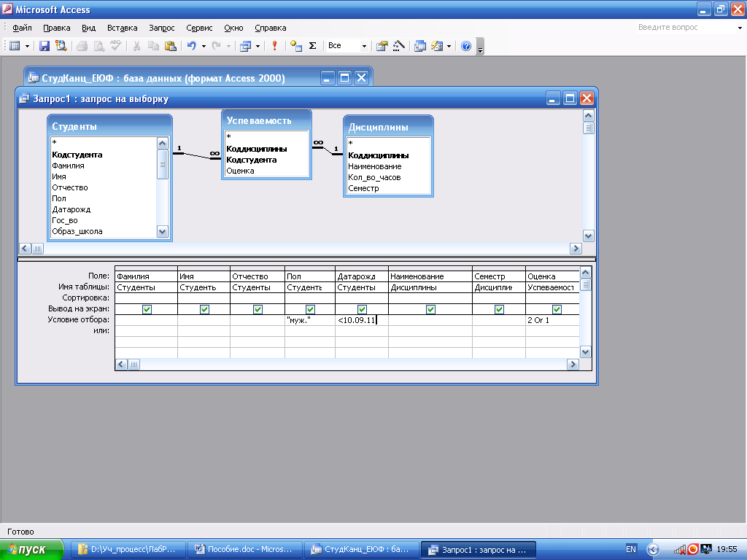This screenshot has width=747, height=560.
Task: Select the Фамилия field in Студенты table
Action: (x=68, y=166)
